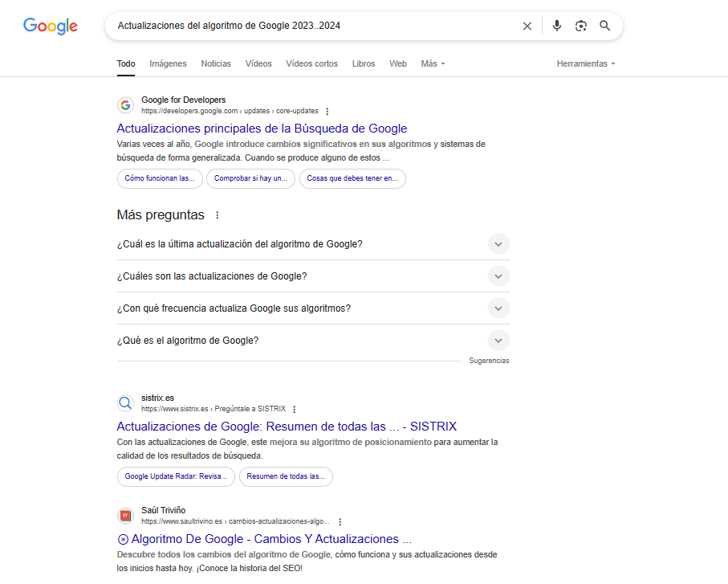Image resolution: width=728 pixels, height=584 pixels.
Task: Open the Herramientas dropdown
Action: (x=586, y=63)
